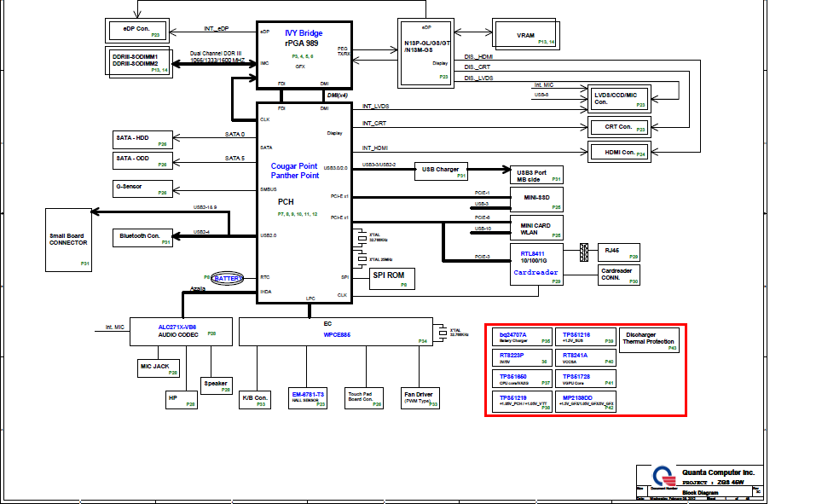Open the HDMI Con. block
Image resolution: width=822 pixels, height=504 pixels.
coord(619,152)
